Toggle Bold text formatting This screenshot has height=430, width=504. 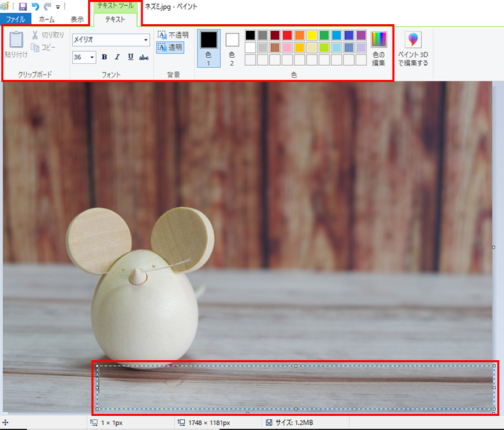coord(104,57)
